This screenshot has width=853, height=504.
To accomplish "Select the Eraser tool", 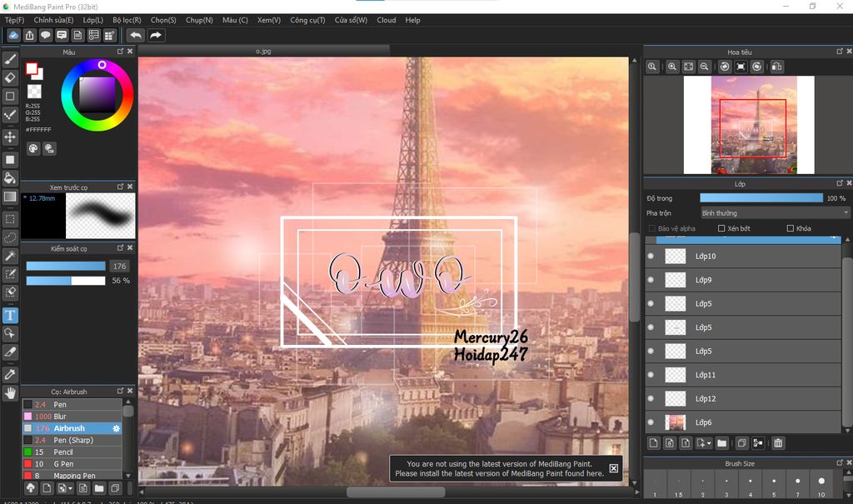I will click(10, 77).
